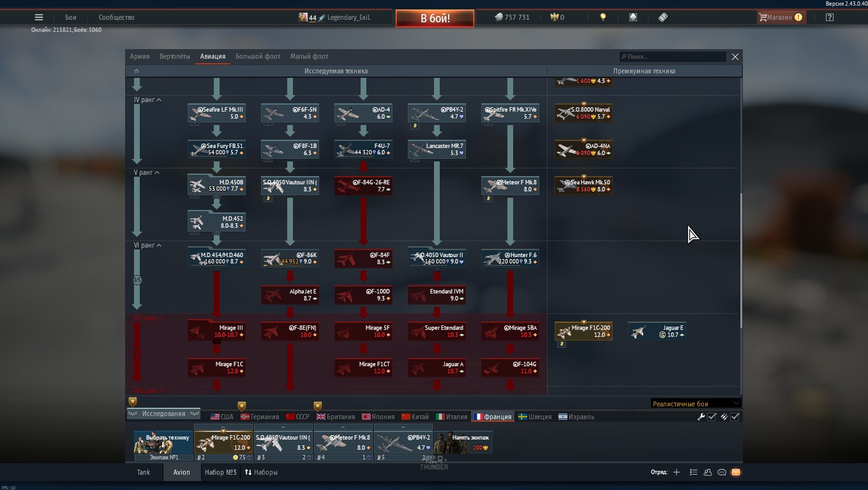868x490 pixels.
Task: Select premium Jaguar E card
Action: point(657,331)
